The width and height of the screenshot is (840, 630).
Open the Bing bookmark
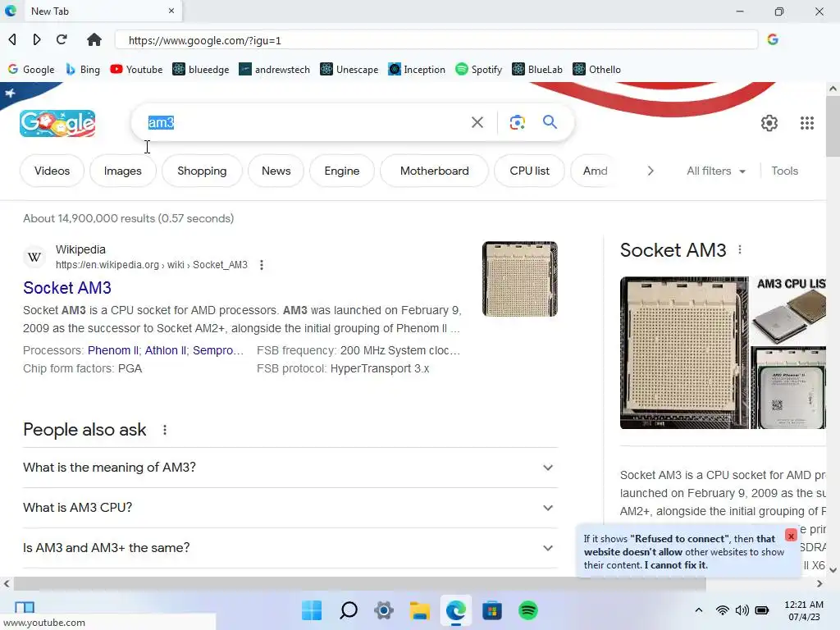point(83,69)
